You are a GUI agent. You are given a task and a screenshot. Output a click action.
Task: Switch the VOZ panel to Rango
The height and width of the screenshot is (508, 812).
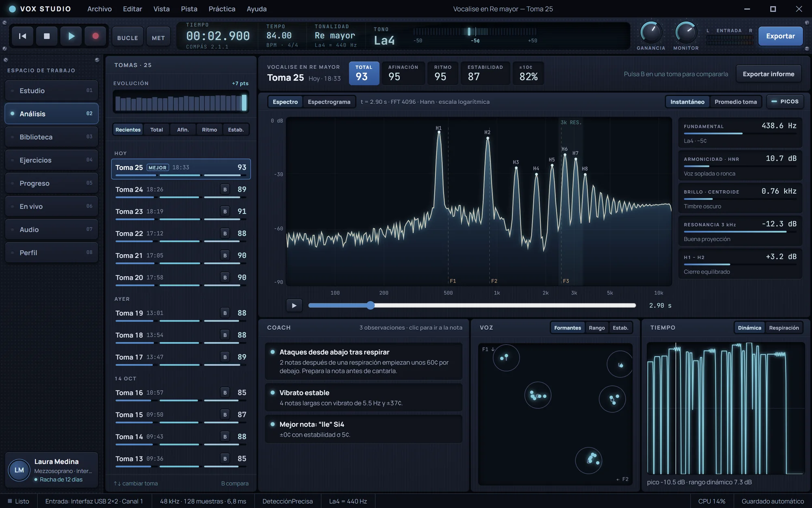coord(596,328)
